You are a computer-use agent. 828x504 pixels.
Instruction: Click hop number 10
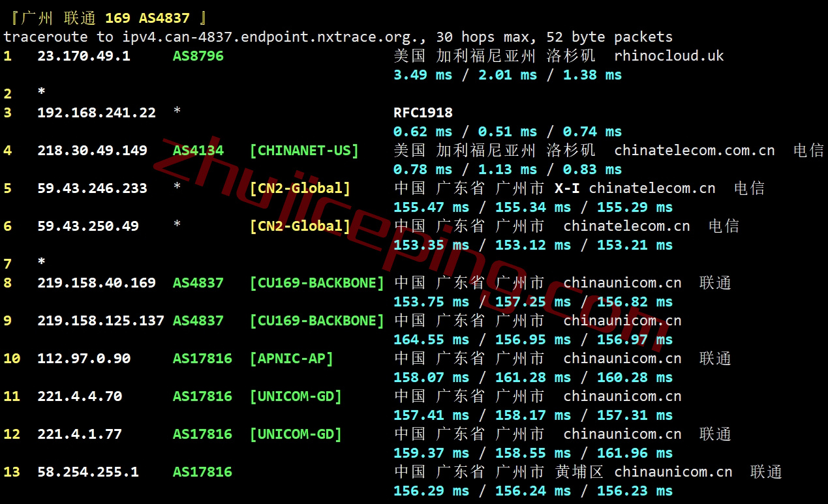coord(12,359)
